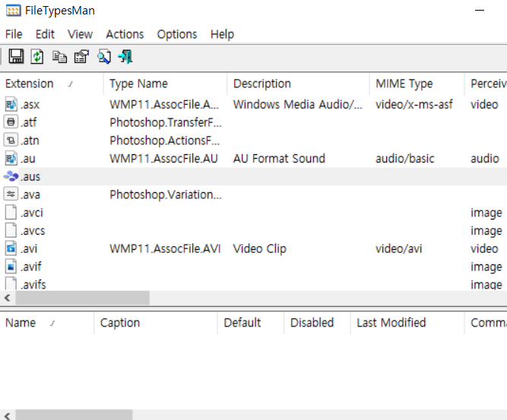Click the lower pane horizontal scrollbar thumb
507x420 pixels.
[74, 415]
